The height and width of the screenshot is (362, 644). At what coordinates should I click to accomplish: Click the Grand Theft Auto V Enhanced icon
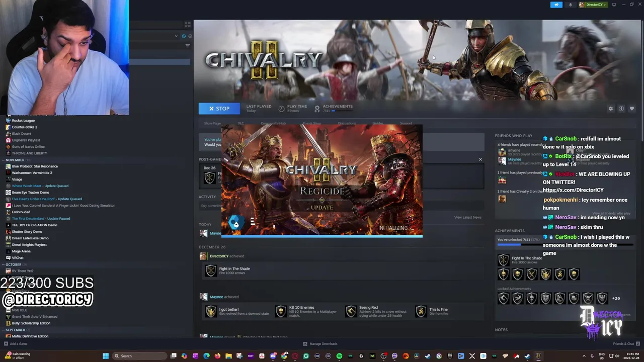click(x=8, y=317)
